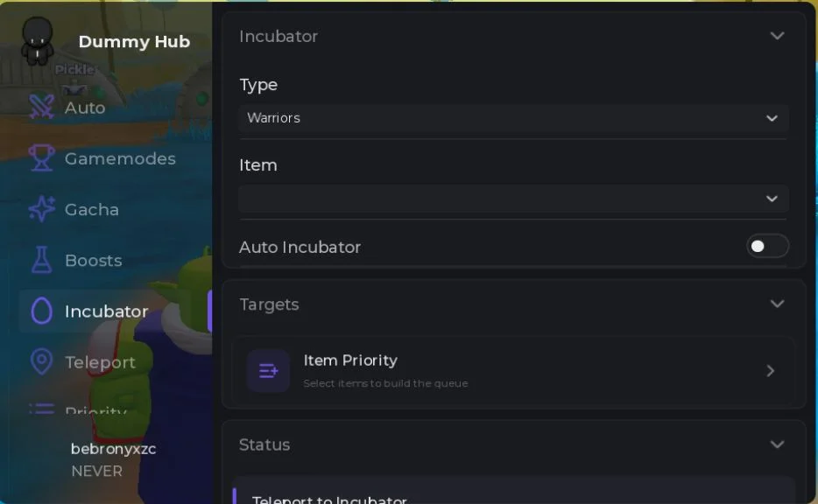818x504 pixels.
Task: Click the Teleport to Incubator button
Action: click(x=513, y=493)
